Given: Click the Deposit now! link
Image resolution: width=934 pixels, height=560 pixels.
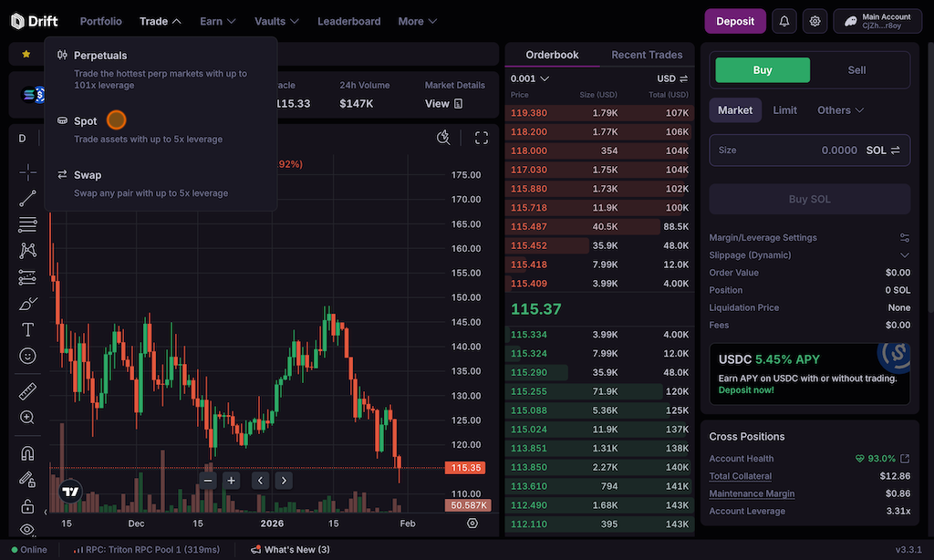Looking at the screenshot, I should [745, 390].
